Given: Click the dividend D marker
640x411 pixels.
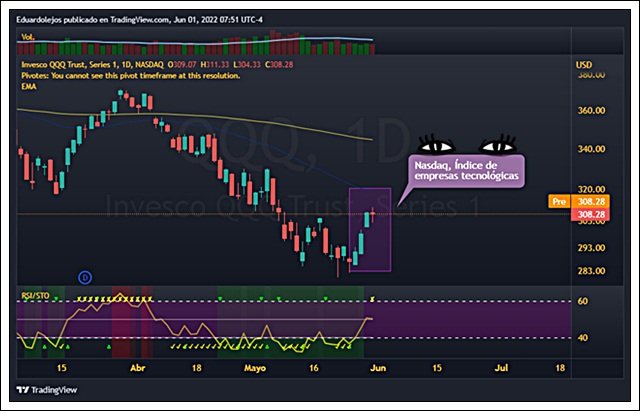Looking at the screenshot, I should point(85,278).
